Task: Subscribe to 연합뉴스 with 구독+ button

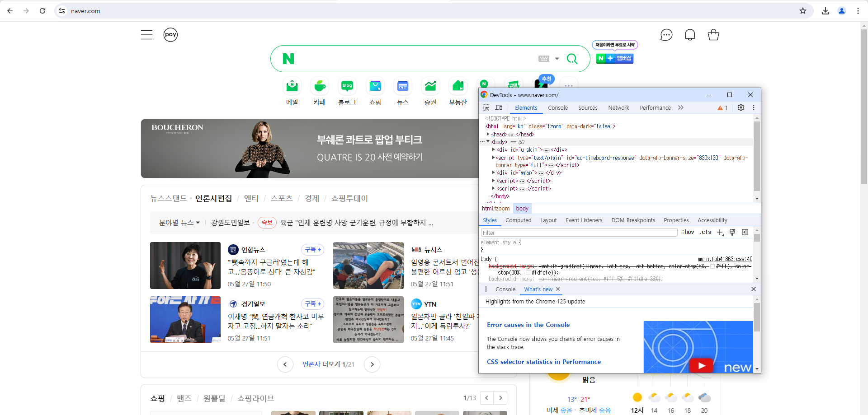Action: pos(313,250)
